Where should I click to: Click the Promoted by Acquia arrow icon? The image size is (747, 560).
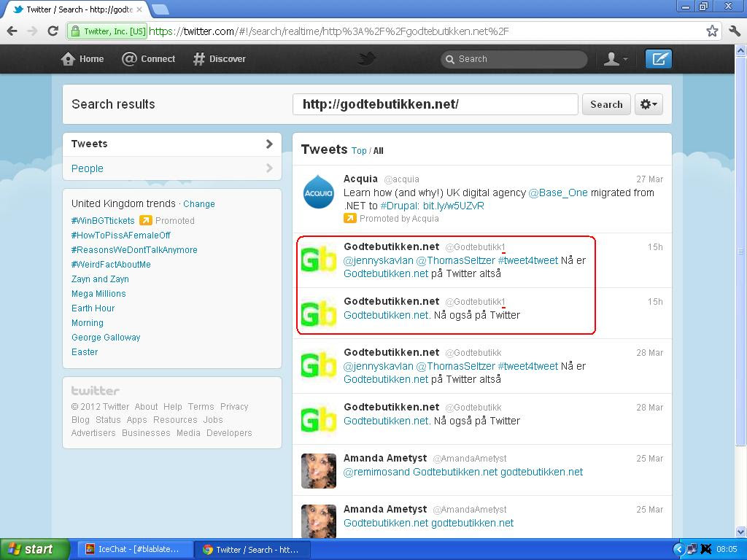click(x=349, y=218)
